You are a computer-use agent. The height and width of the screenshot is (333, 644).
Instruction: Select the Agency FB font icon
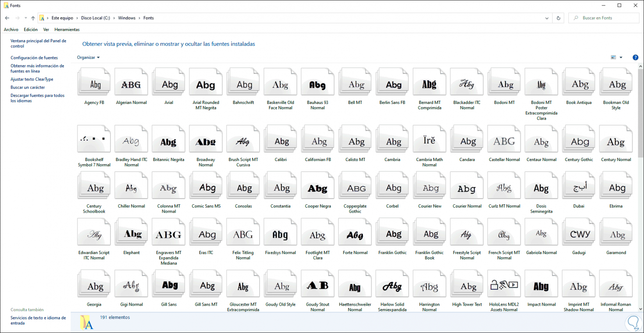(x=94, y=82)
